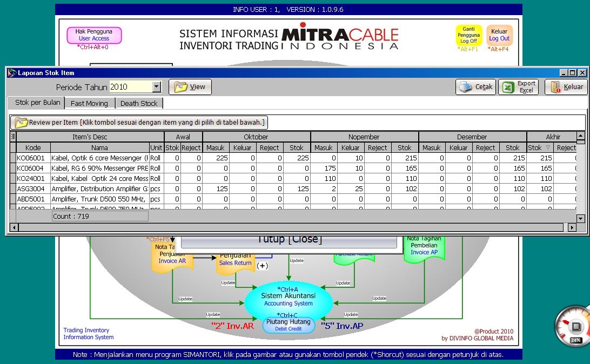Open the Periode Tahun year dropdown

pyautogui.click(x=157, y=87)
